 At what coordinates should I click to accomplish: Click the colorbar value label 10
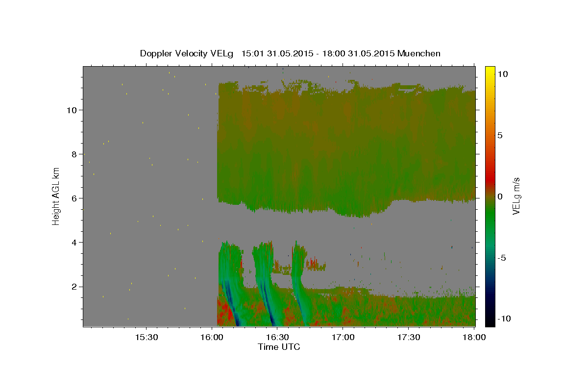[x=503, y=73]
